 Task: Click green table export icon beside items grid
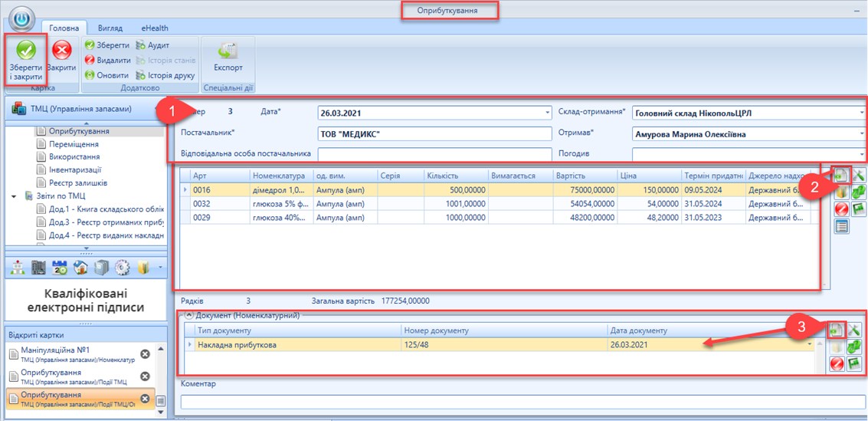tap(859, 209)
